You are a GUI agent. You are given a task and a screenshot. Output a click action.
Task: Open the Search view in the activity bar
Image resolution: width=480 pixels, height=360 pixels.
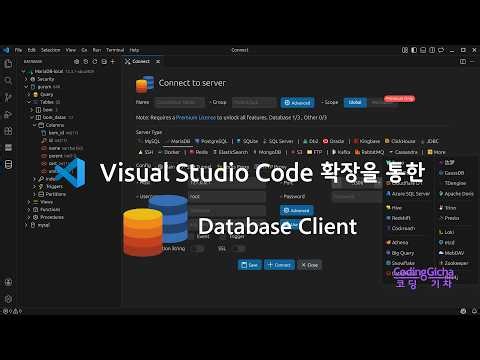8,80
